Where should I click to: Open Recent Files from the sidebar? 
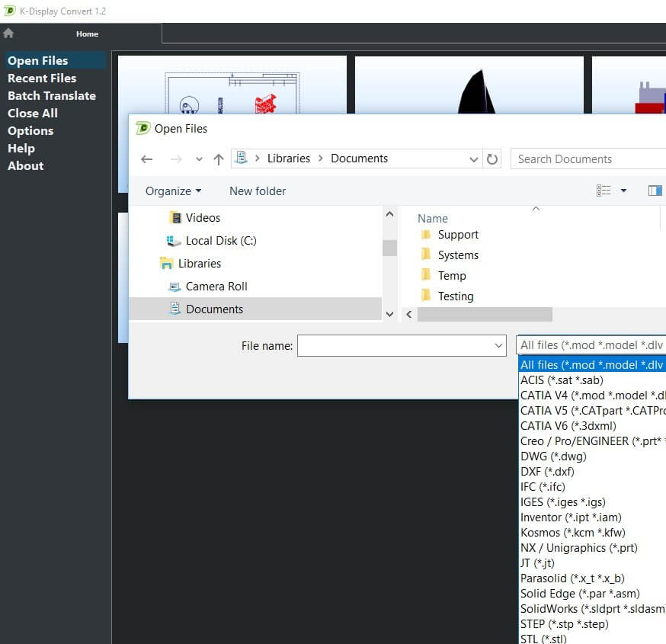click(x=42, y=78)
